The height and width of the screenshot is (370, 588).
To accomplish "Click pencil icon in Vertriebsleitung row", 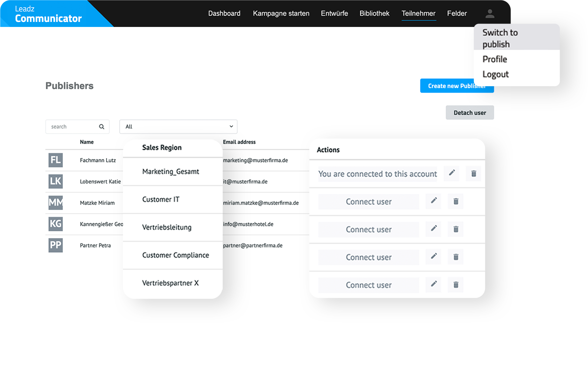I will pos(433,229).
